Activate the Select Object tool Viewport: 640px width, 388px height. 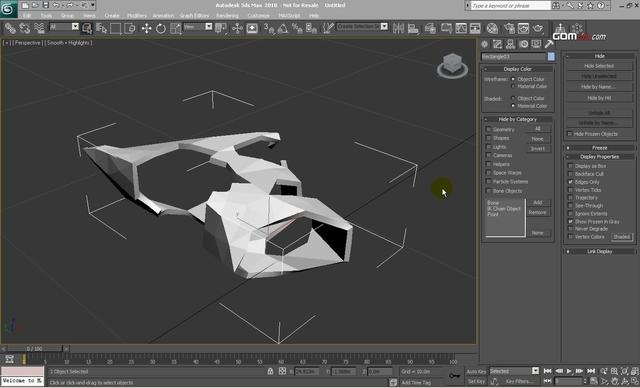click(87, 28)
